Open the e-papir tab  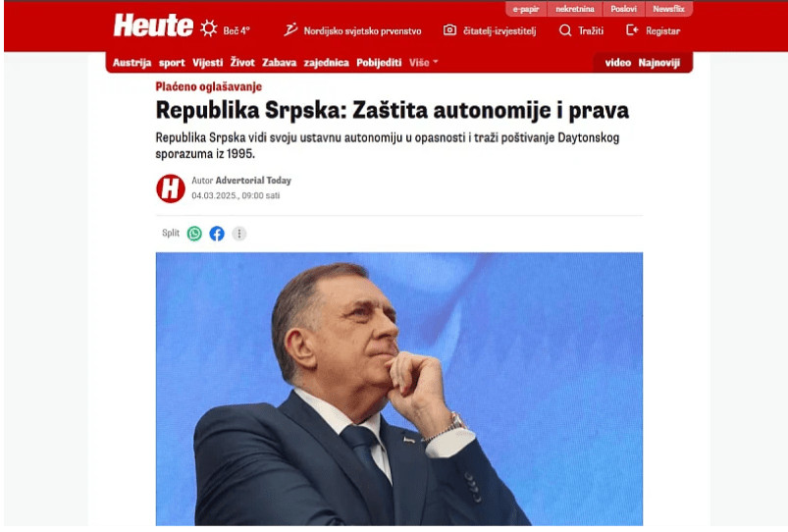click(526, 9)
